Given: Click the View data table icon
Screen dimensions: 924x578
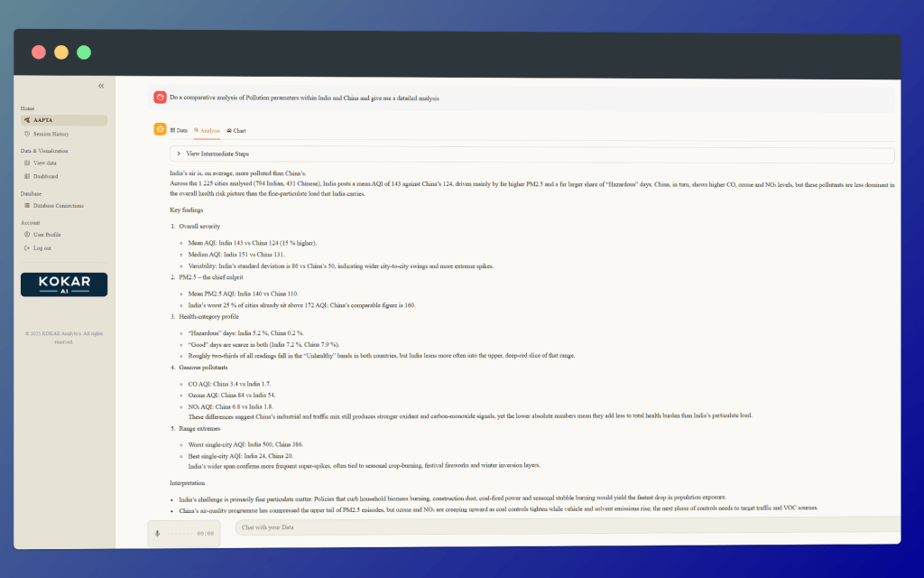Looking at the screenshot, I should point(27,163).
